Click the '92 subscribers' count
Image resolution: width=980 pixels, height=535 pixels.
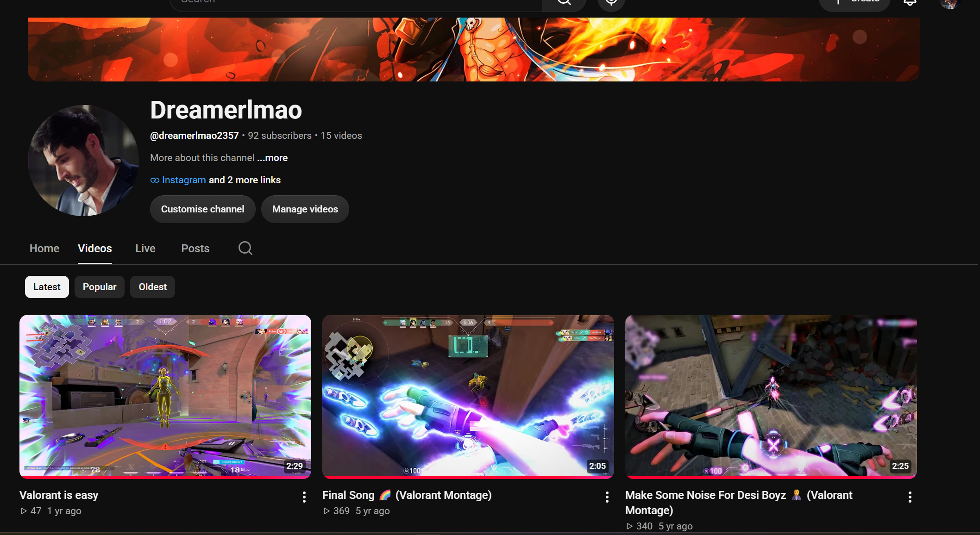tap(280, 136)
